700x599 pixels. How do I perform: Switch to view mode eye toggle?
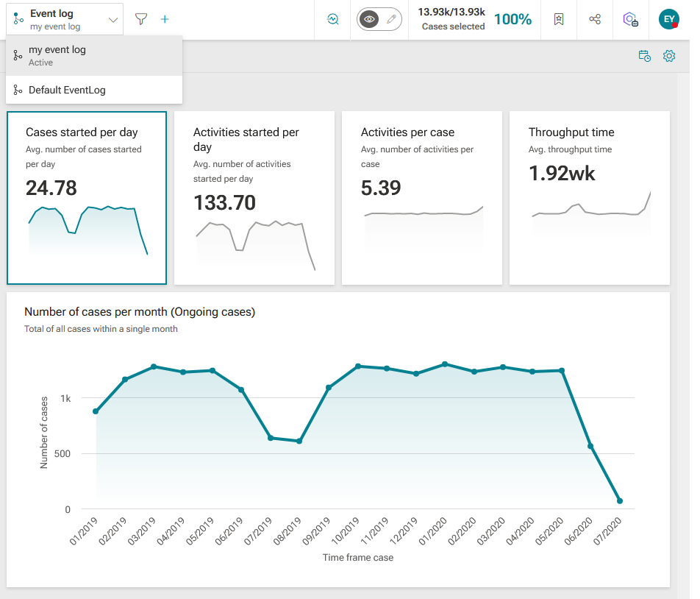(x=369, y=19)
